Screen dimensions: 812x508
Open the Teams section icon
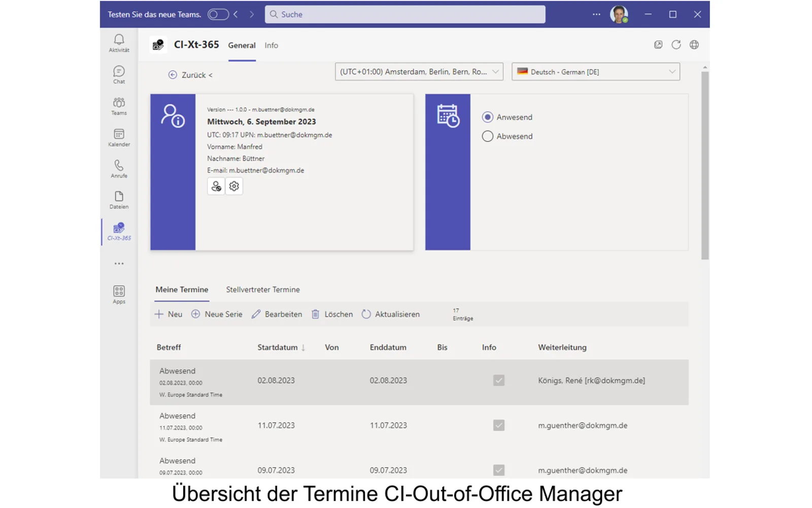point(119,106)
